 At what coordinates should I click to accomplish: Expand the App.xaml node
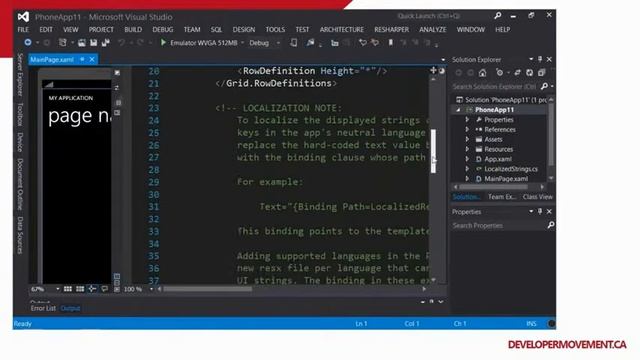[467, 159]
